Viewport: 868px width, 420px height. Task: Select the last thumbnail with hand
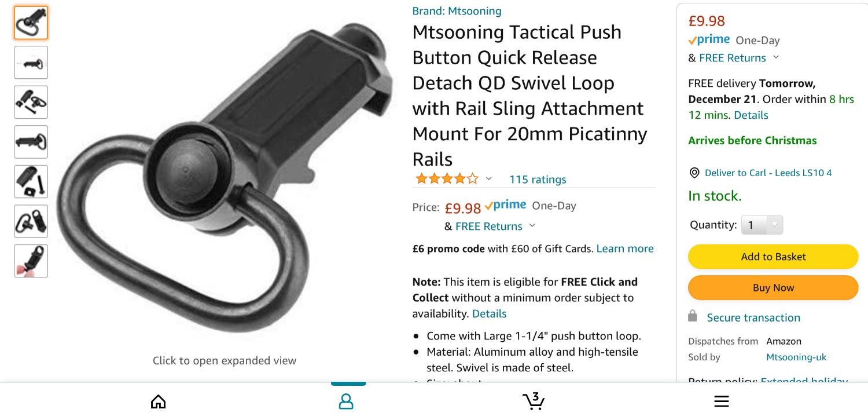31,261
